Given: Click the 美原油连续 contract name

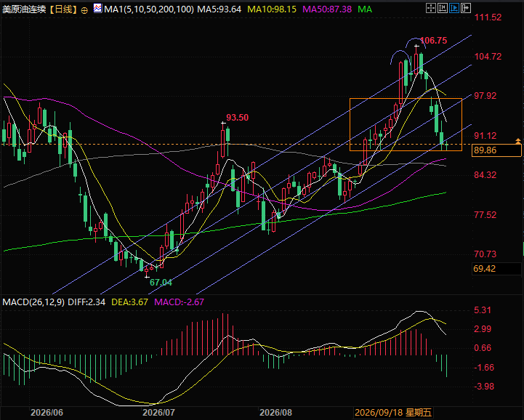Looking at the screenshot, I should (24, 9).
